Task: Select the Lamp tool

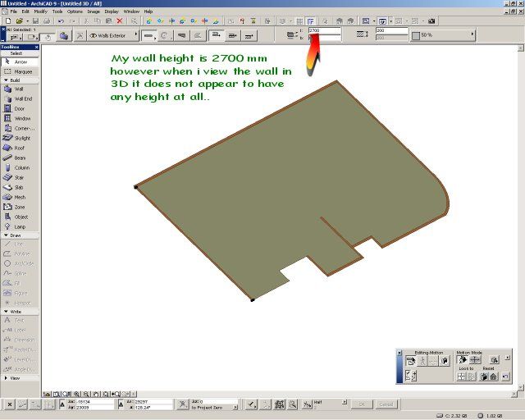Action: pyautogui.click(x=20, y=226)
